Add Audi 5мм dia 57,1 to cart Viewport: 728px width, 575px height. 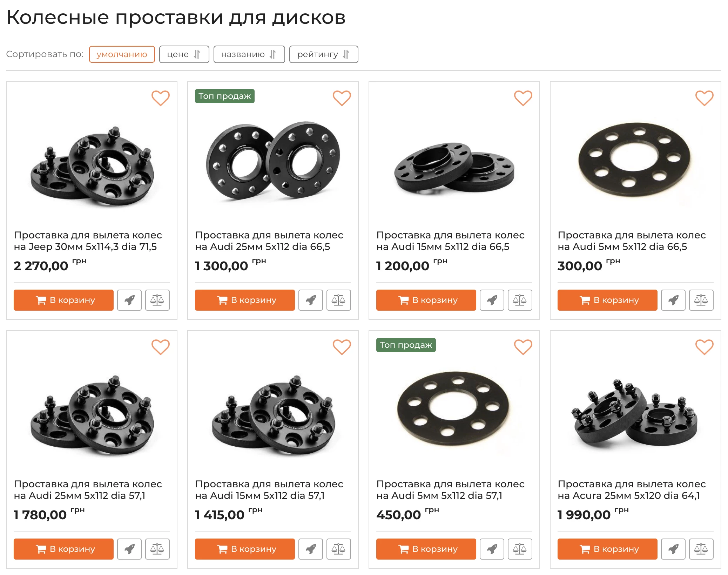[x=426, y=549]
